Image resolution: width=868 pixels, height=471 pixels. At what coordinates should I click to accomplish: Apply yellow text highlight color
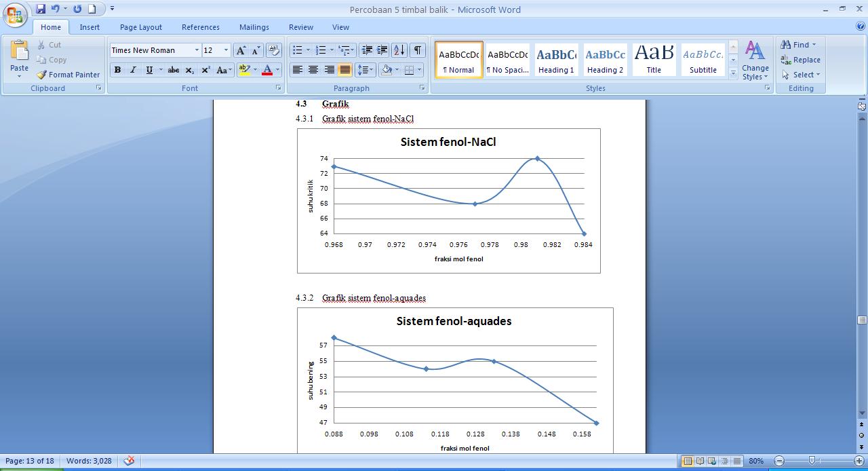coord(244,70)
